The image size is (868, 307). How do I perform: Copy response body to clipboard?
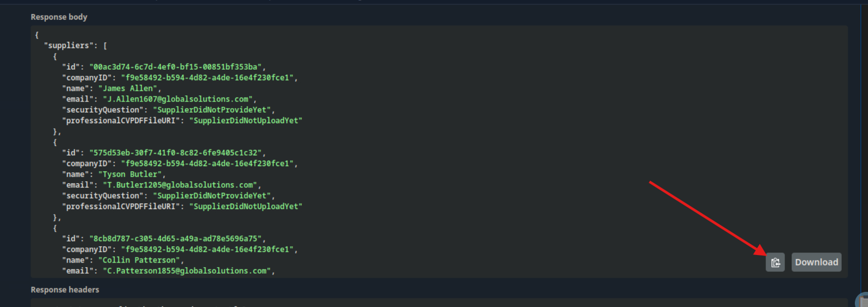(775, 262)
